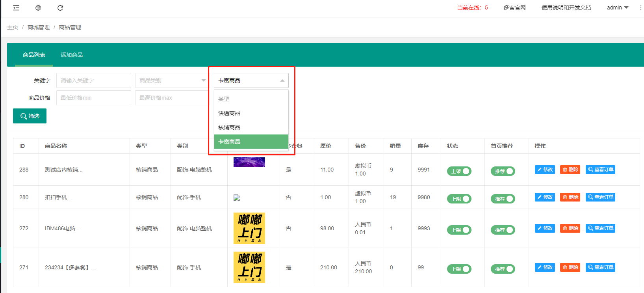Disable 上架 status for product 271

[459, 269]
